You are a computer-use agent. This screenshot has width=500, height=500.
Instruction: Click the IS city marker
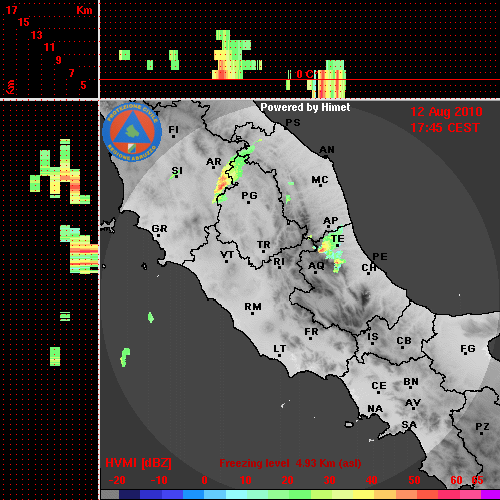[x=372, y=343]
